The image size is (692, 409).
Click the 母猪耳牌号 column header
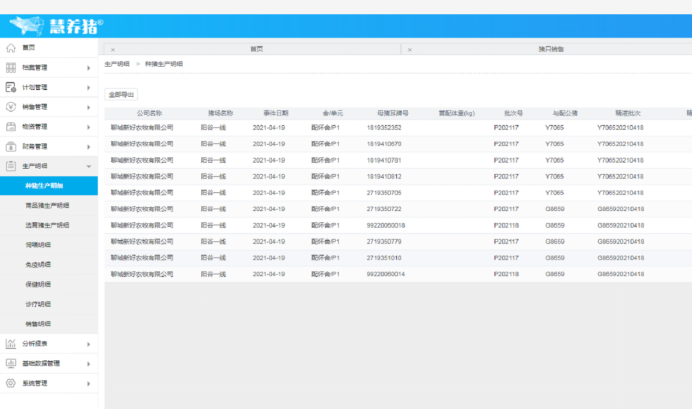393,113
